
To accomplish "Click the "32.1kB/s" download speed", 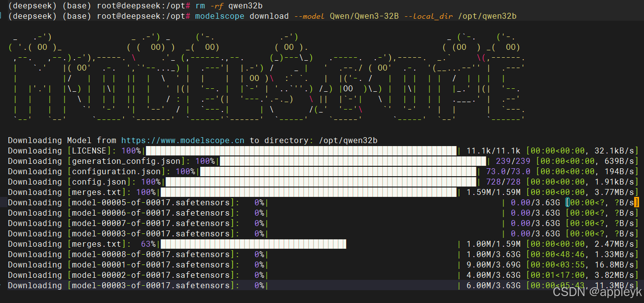I will 614,151.
